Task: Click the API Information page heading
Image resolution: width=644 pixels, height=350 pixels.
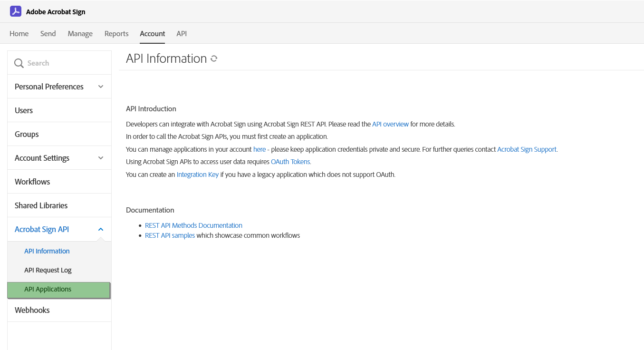Action: click(166, 58)
